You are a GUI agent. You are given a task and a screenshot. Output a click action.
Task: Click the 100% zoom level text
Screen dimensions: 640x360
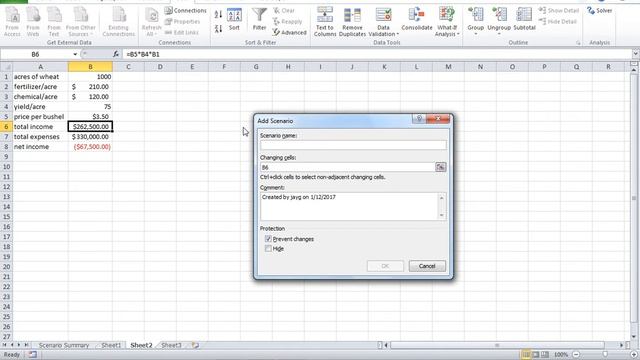tap(561, 355)
